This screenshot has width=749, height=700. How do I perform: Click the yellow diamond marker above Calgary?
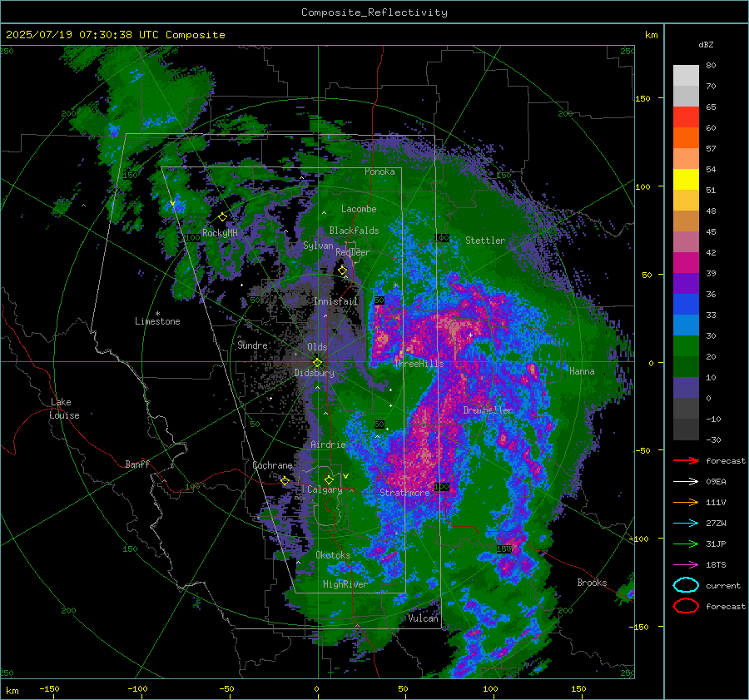[x=329, y=479]
